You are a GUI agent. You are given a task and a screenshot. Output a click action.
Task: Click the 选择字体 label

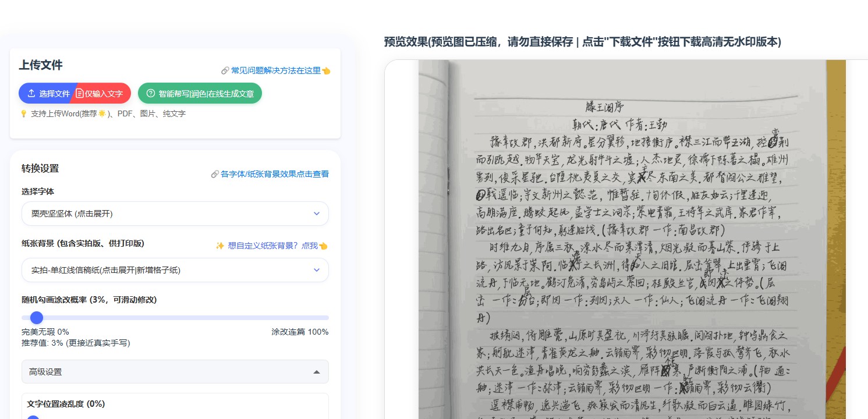click(38, 191)
